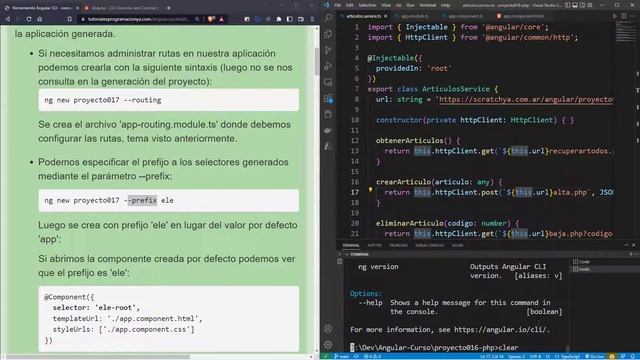The width and height of the screenshot is (640, 360).
Task: Open the Extensions view in VS Code
Action: (328, 98)
